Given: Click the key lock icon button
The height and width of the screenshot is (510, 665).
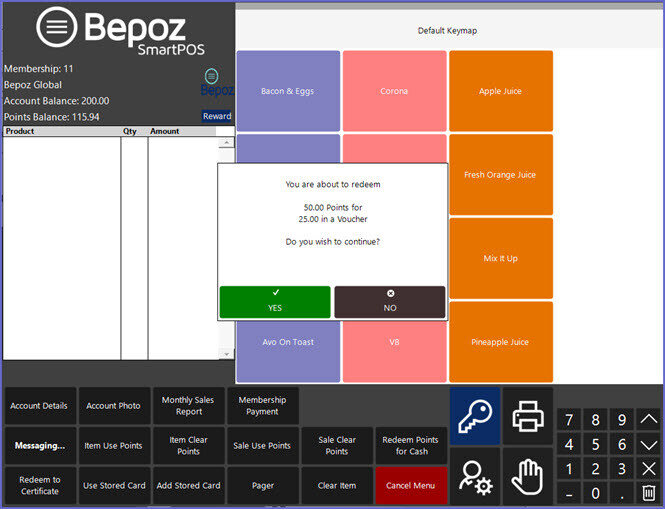Looking at the screenshot, I should [x=474, y=416].
